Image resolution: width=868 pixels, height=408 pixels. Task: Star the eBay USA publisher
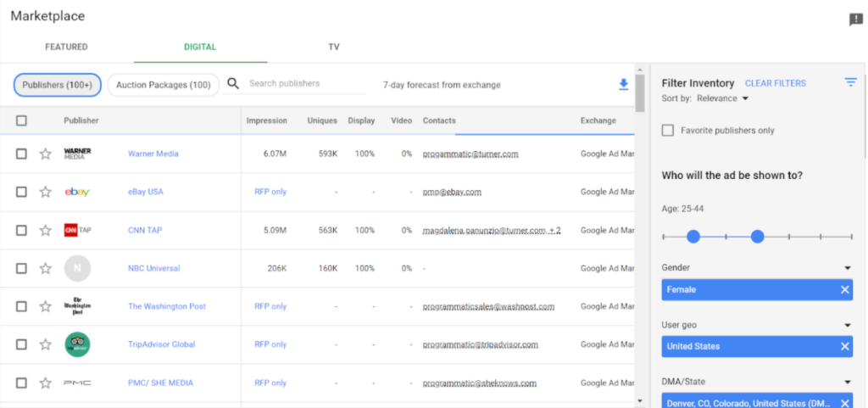[x=46, y=192]
